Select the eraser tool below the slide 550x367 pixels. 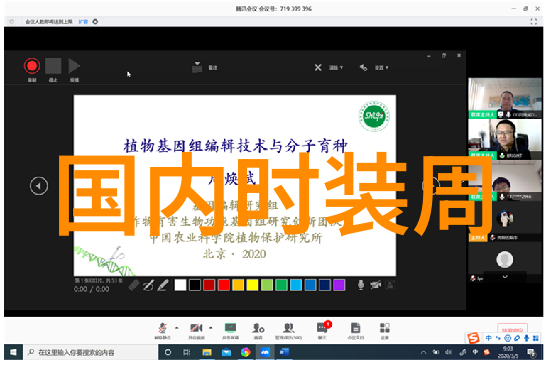[134, 286]
